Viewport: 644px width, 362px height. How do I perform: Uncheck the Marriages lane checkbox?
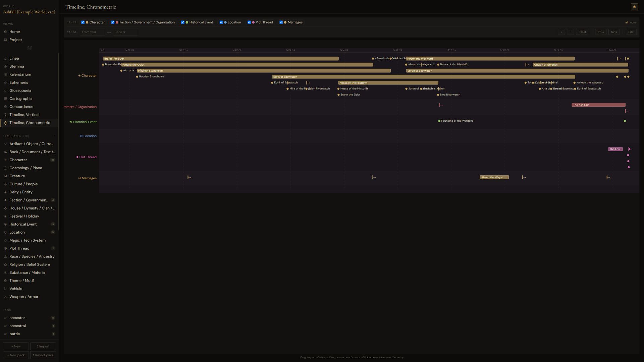[281, 22]
